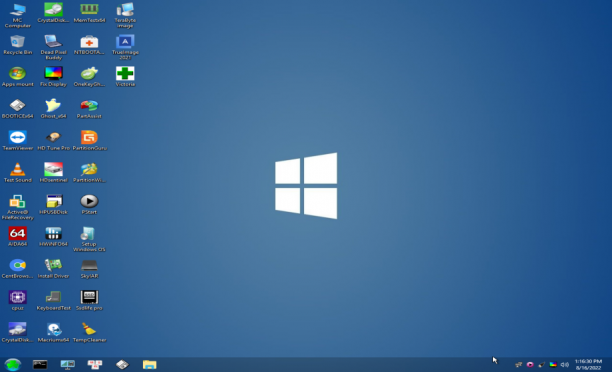Open TeraByte Image shortcut

coord(125,15)
